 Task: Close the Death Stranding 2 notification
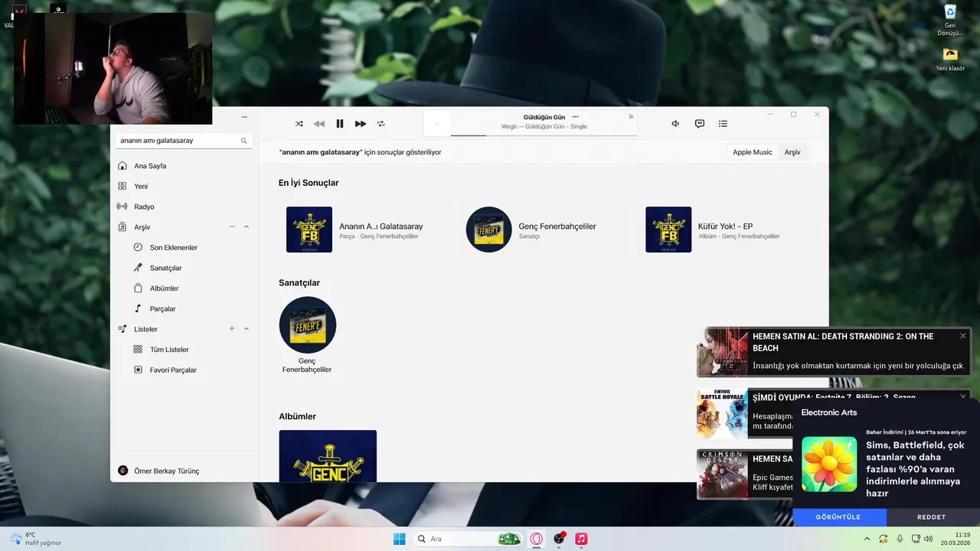pyautogui.click(x=963, y=336)
